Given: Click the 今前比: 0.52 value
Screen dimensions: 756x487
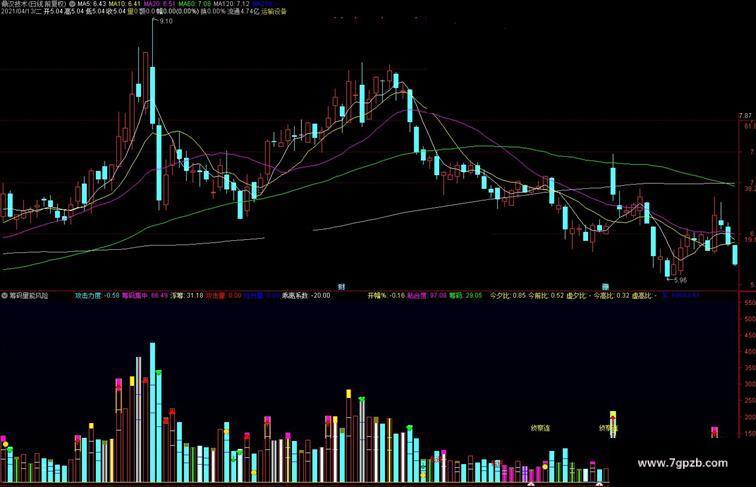Looking at the screenshot, I should tap(546, 296).
